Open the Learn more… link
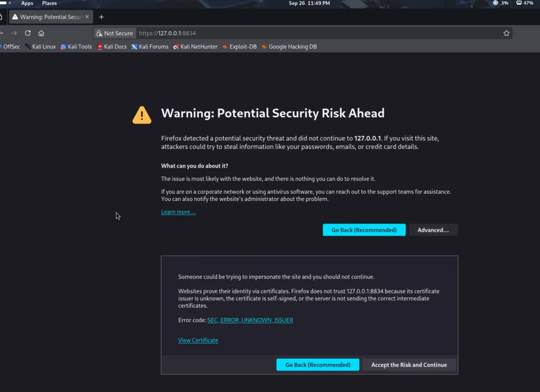The width and height of the screenshot is (540, 392). 178,212
